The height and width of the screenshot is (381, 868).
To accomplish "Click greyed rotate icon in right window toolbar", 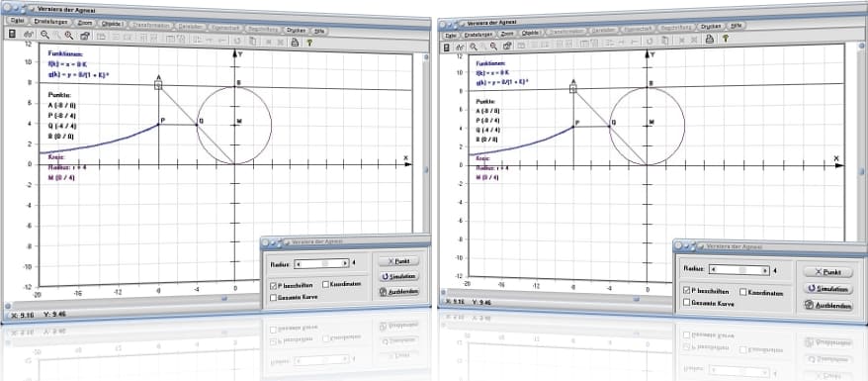I will click(649, 41).
